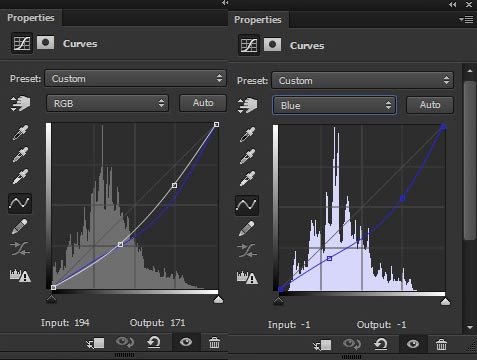This screenshot has width=477, height=360.
Task: Open the RGB channel dropdown
Action: 108,103
